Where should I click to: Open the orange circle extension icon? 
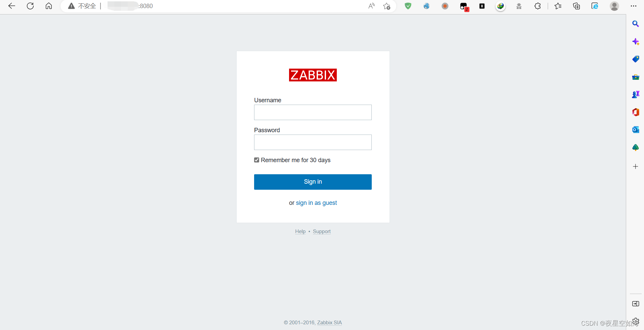coord(445,6)
